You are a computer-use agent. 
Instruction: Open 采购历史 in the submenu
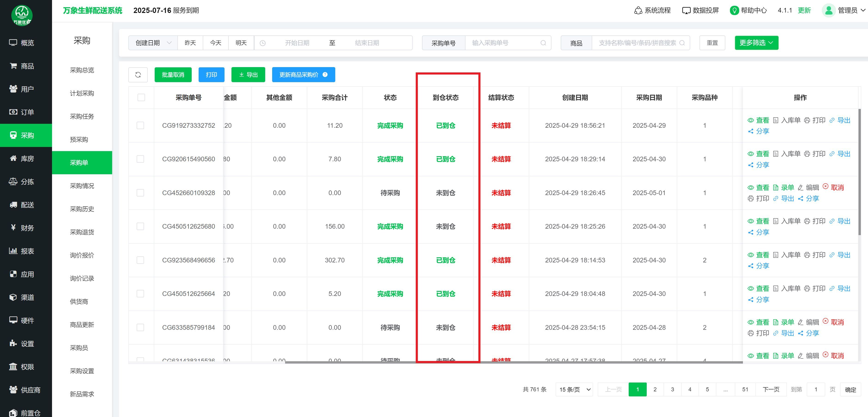82,209
